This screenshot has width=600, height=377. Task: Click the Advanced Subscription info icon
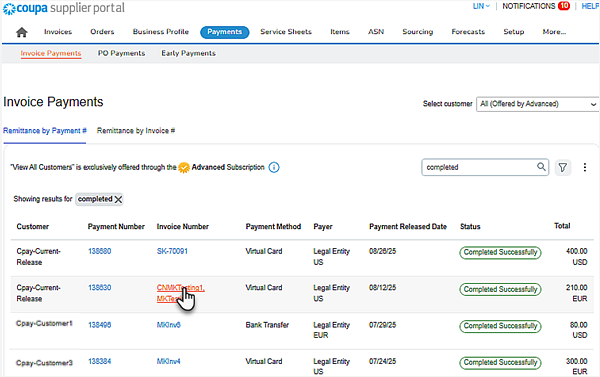274,167
